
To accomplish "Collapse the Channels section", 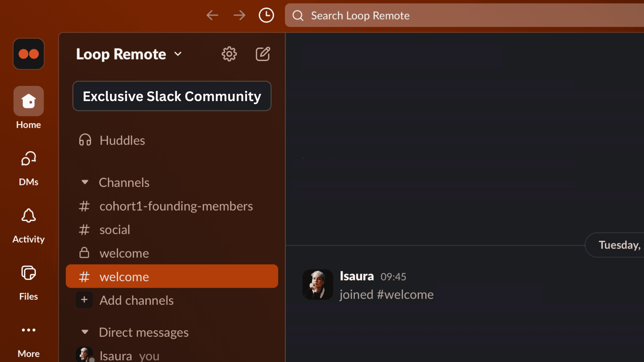I will [85, 182].
